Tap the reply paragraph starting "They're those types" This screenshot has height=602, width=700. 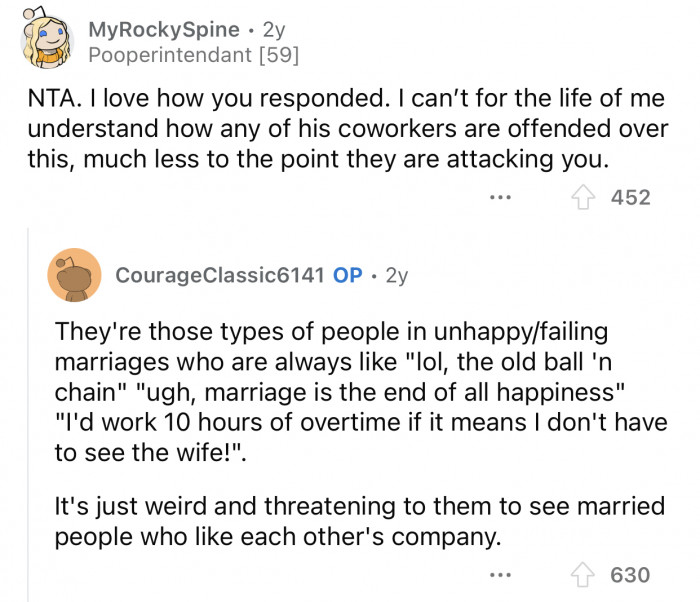tap(361, 392)
